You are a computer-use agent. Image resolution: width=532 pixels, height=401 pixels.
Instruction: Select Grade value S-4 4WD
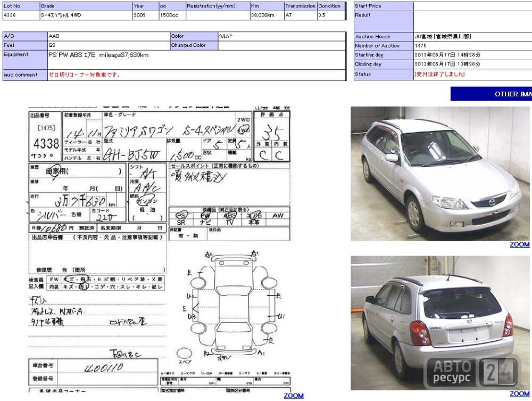61,15
